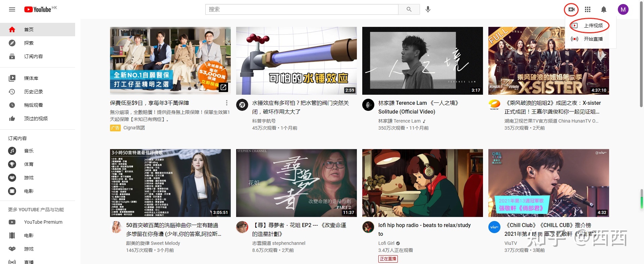Open 顶过的视频 in the sidebar
The image size is (644, 264).
pyautogui.click(x=38, y=119)
